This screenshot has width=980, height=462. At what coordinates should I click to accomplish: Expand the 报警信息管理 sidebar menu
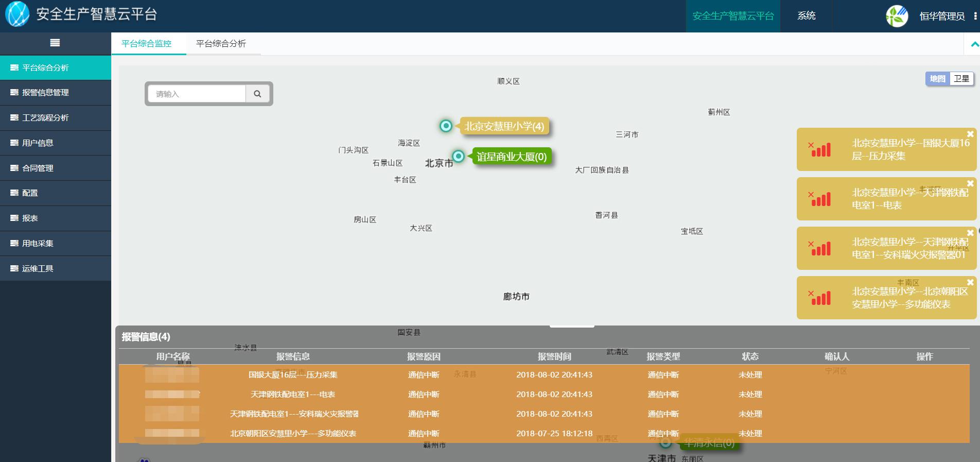(x=45, y=93)
